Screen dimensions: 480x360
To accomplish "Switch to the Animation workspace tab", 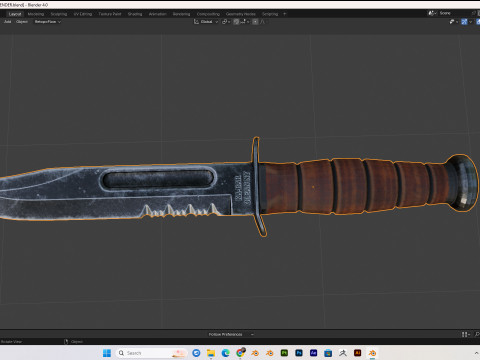I will (157, 14).
